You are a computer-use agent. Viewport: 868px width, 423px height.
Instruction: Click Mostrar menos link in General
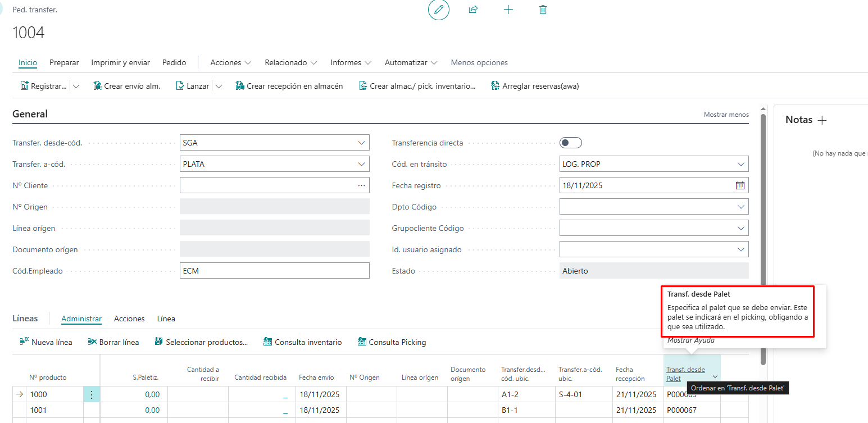pos(726,115)
